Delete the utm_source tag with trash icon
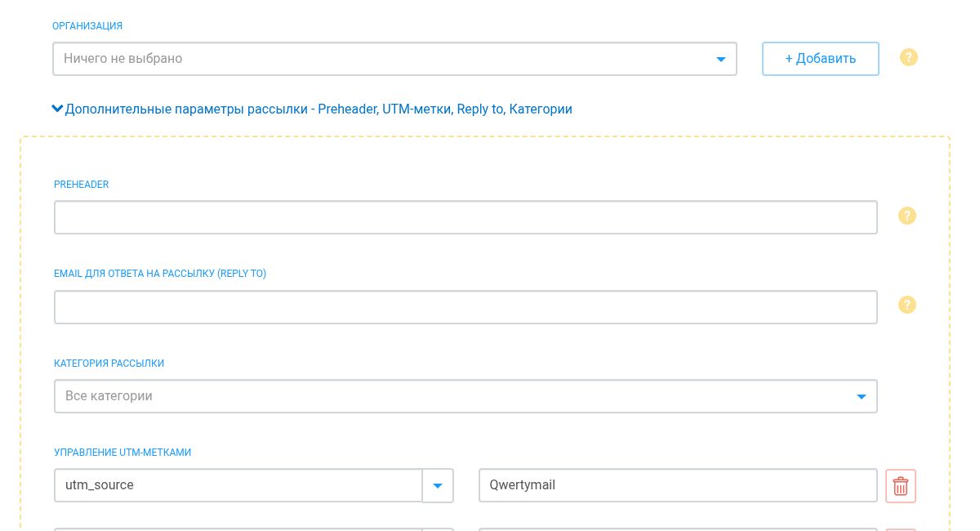 point(901,486)
